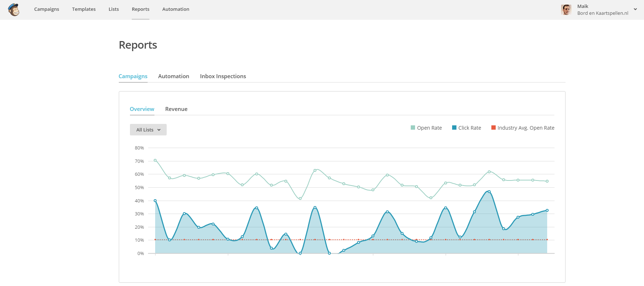Select Reports in the top navigation
Screen dimensions: 644x286
pos(140,9)
